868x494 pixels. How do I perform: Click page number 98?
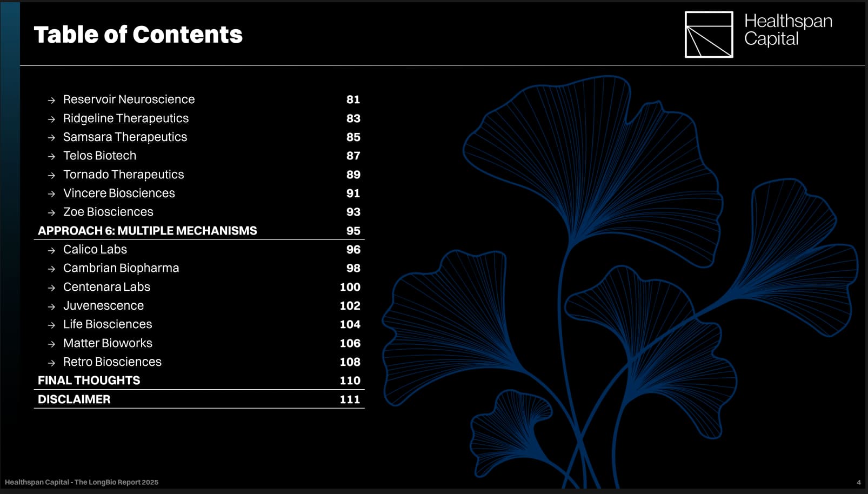click(x=353, y=268)
